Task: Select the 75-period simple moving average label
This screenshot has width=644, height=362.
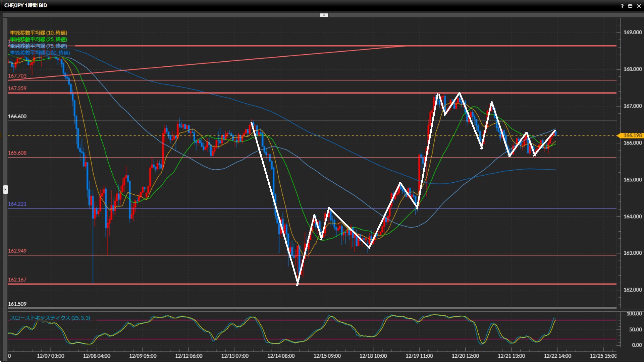Action: pos(39,46)
